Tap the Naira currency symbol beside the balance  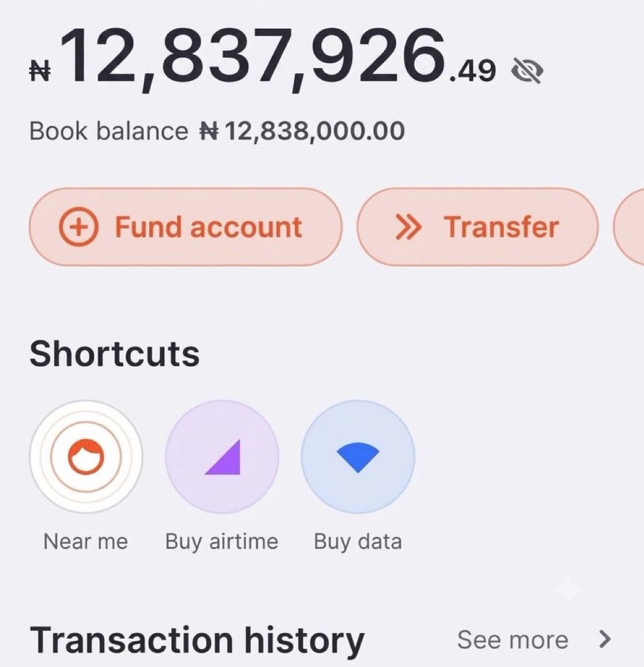click(x=40, y=71)
